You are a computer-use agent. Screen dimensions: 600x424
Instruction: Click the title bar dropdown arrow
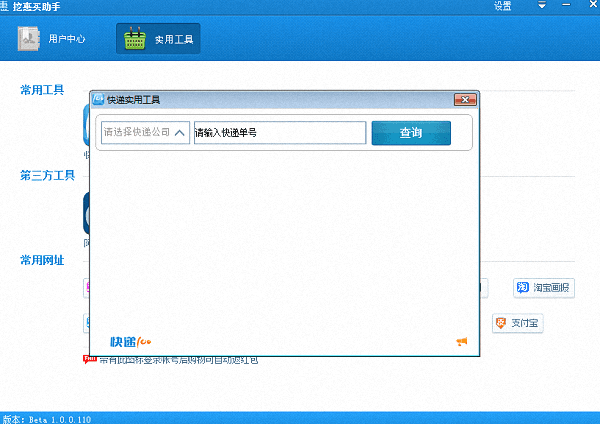[542, 7]
